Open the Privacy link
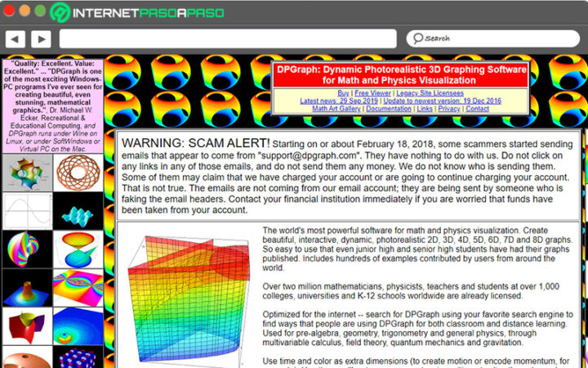The image size is (588, 368). pos(449,109)
